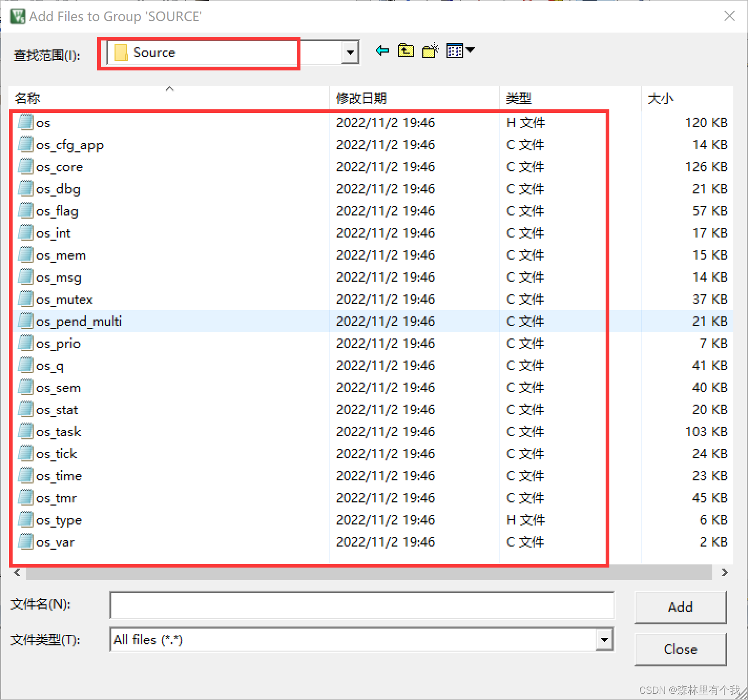
Task: Select the os_tmr file icon
Action: [x=26, y=497]
